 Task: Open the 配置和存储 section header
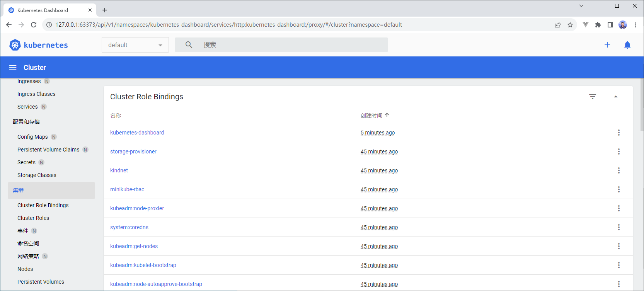26,122
